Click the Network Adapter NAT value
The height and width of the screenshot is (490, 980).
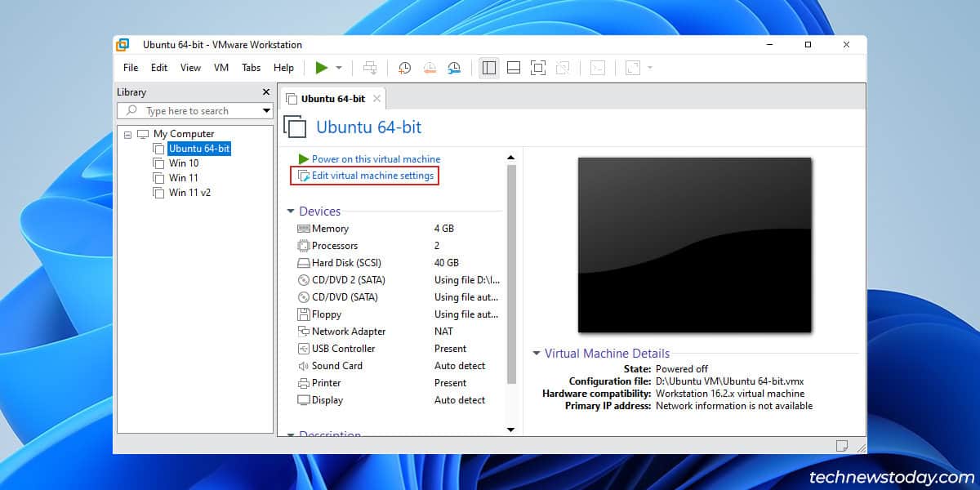click(x=443, y=332)
